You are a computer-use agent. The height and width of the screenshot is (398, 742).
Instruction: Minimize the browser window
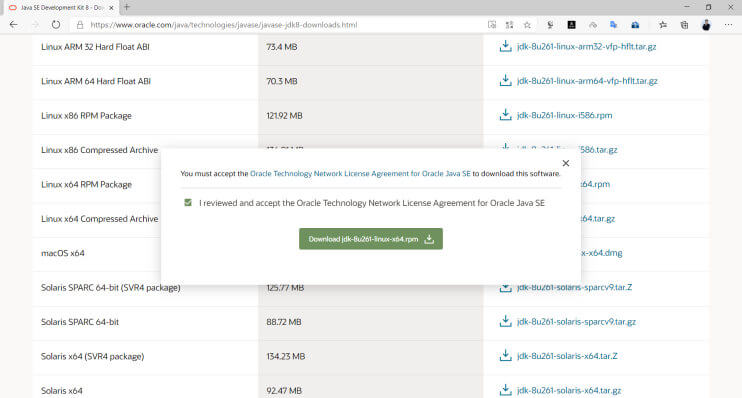coord(687,7)
